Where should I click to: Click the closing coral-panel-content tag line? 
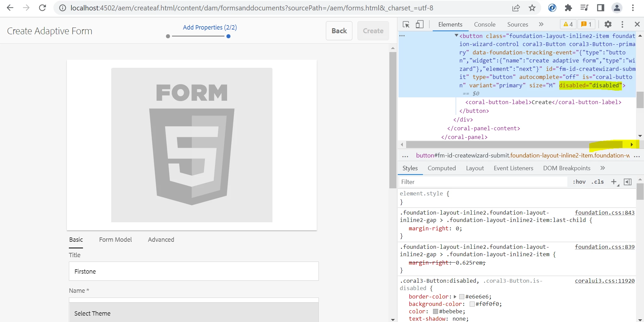coord(483,128)
